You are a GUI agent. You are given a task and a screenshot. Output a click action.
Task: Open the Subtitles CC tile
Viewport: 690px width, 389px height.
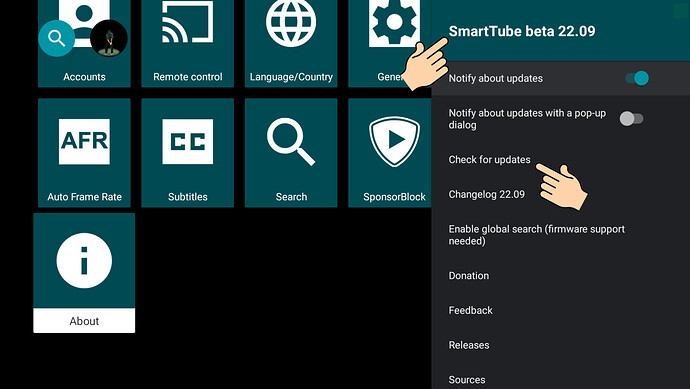point(187,153)
